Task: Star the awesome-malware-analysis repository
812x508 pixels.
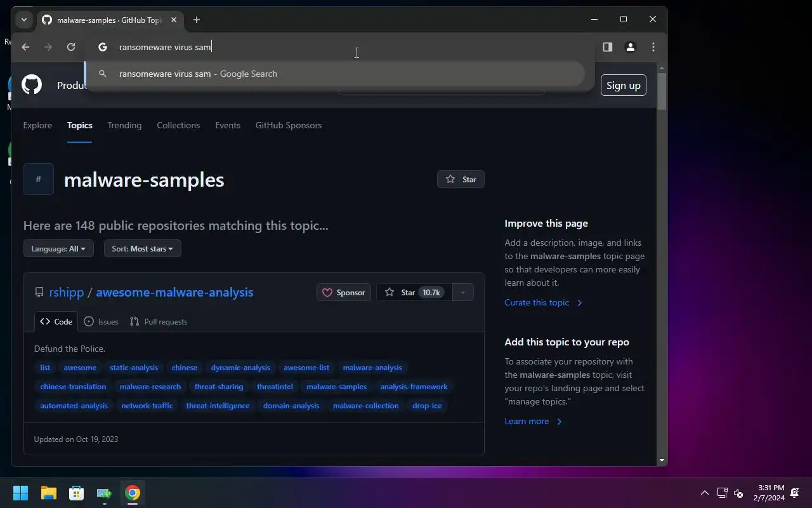Action: pos(415,292)
